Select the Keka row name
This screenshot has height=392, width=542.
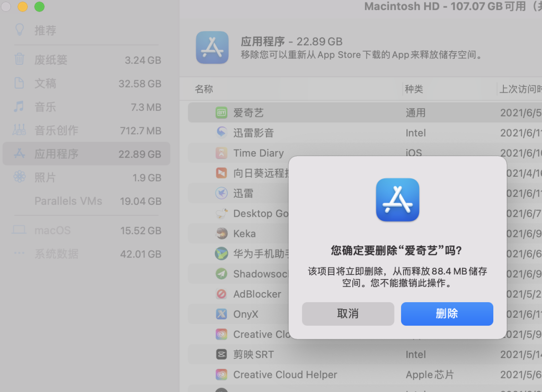pyautogui.click(x=245, y=233)
